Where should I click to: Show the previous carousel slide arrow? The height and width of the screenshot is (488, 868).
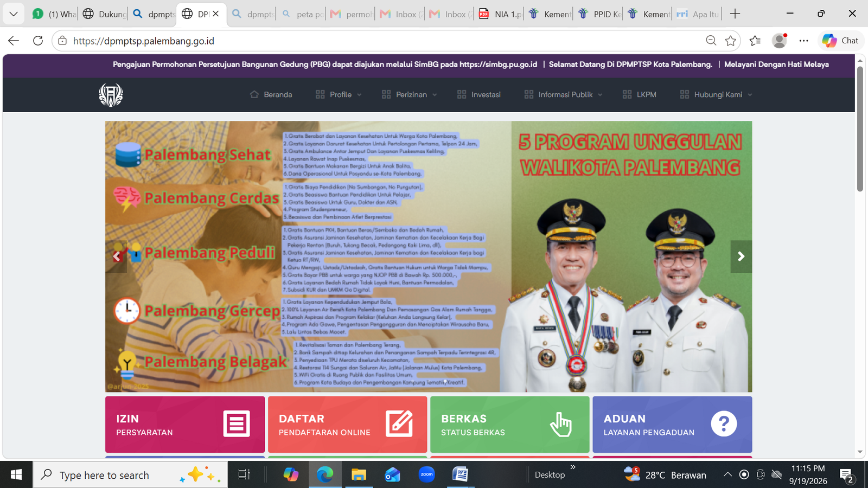pyautogui.click(x=116, y=256)
